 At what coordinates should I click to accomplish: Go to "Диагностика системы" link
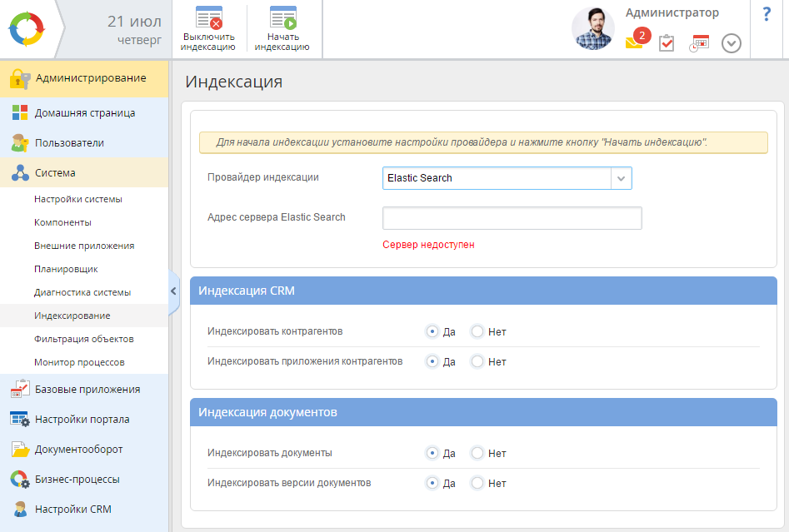(82, 292)
